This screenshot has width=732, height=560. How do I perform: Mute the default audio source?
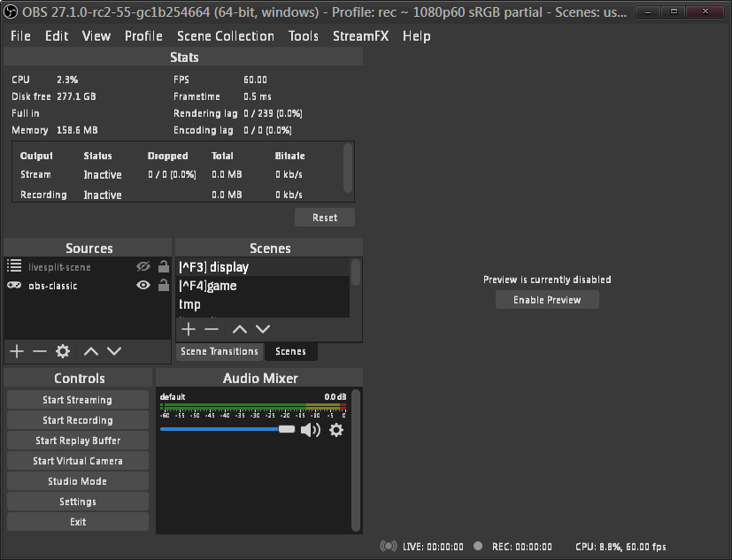tap(311, 430)
